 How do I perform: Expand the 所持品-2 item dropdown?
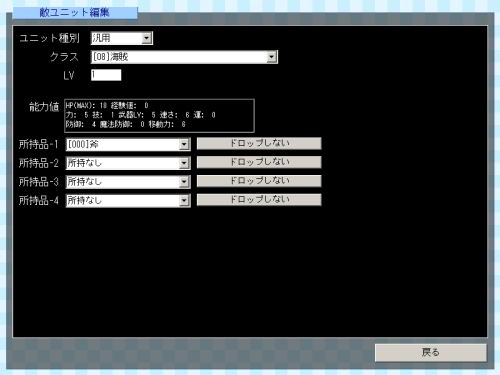click(128, 163)
